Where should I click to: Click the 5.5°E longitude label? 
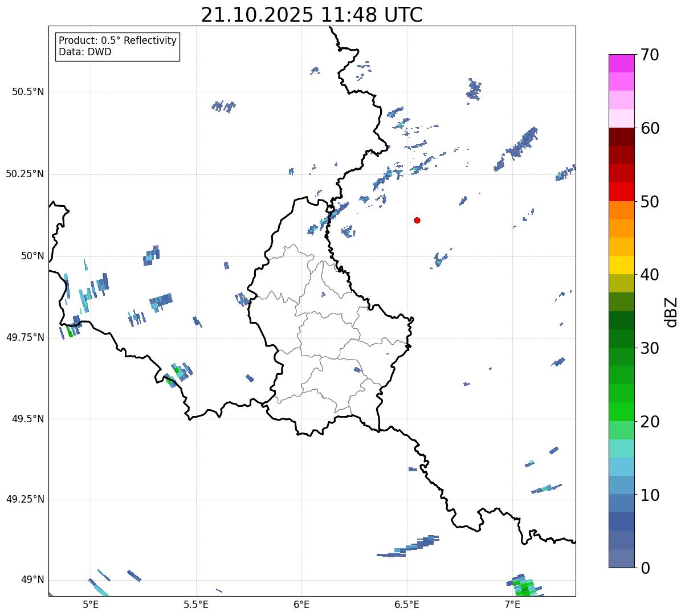click(196, 605)
